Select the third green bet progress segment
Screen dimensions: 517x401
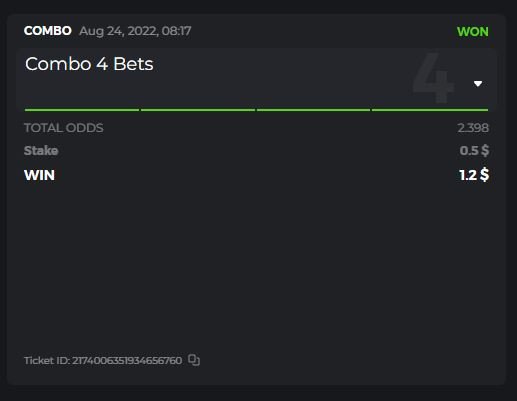click(313, 110)
